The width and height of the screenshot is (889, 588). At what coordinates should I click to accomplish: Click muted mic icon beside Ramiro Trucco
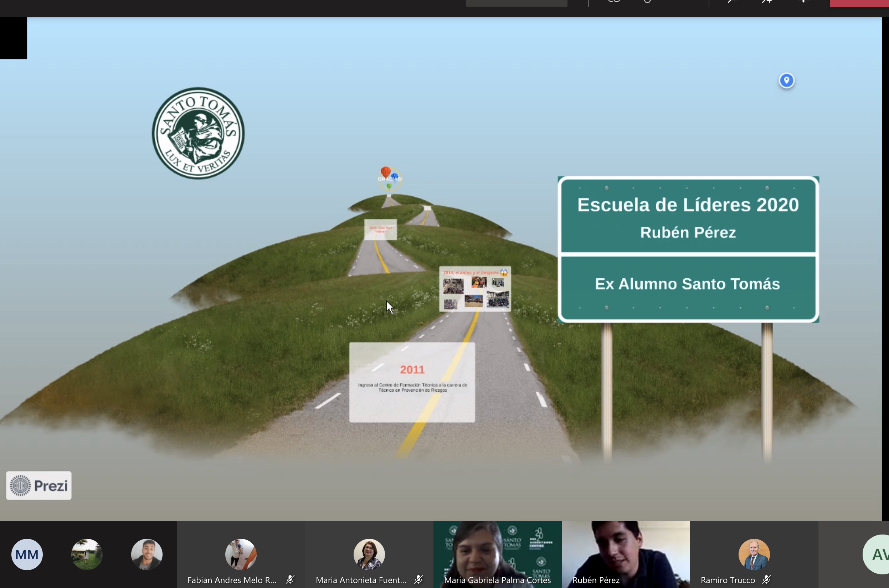pyautogui.click(x=766, y=579)
